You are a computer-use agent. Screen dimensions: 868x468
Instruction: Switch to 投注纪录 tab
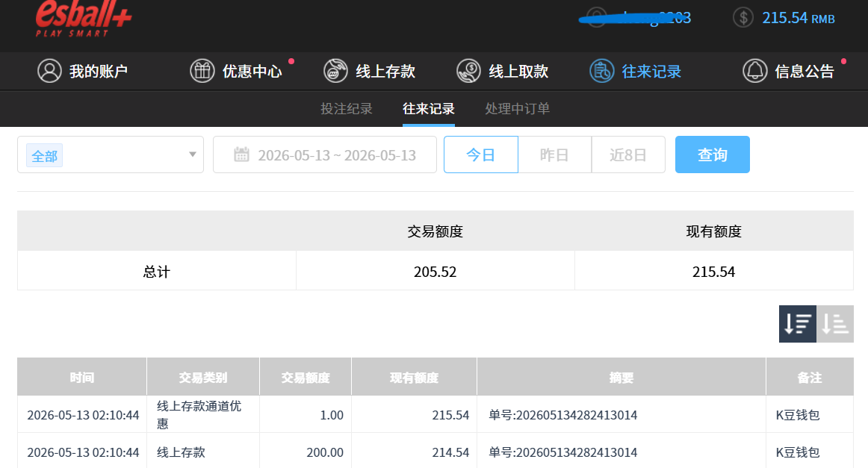347,108
